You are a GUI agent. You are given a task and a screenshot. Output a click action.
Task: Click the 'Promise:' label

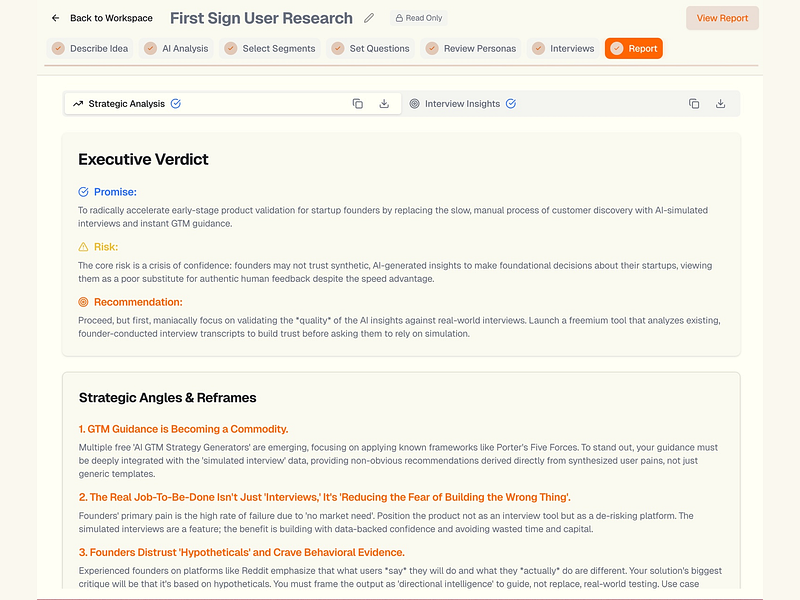(x=115, y=192)
